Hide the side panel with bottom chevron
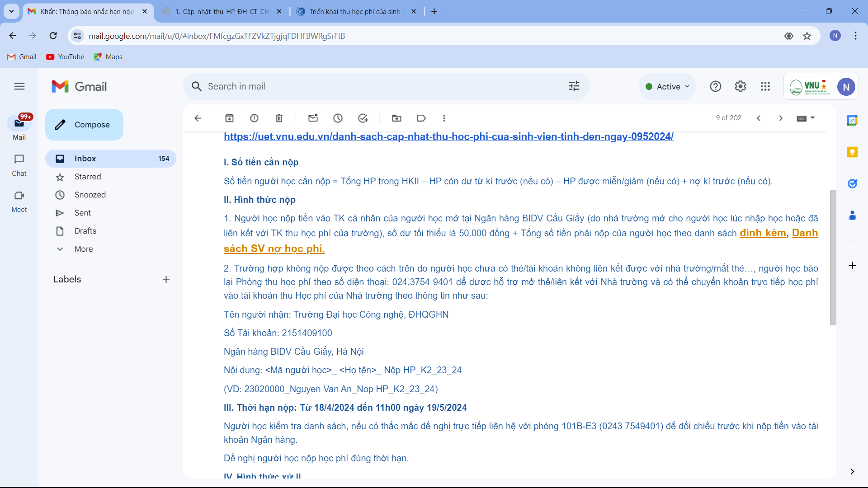 pyautogui.click(x=852, y=471)
